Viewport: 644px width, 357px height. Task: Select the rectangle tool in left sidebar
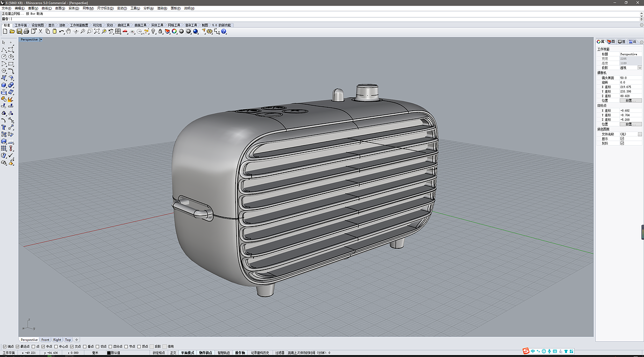coord(11,64)
